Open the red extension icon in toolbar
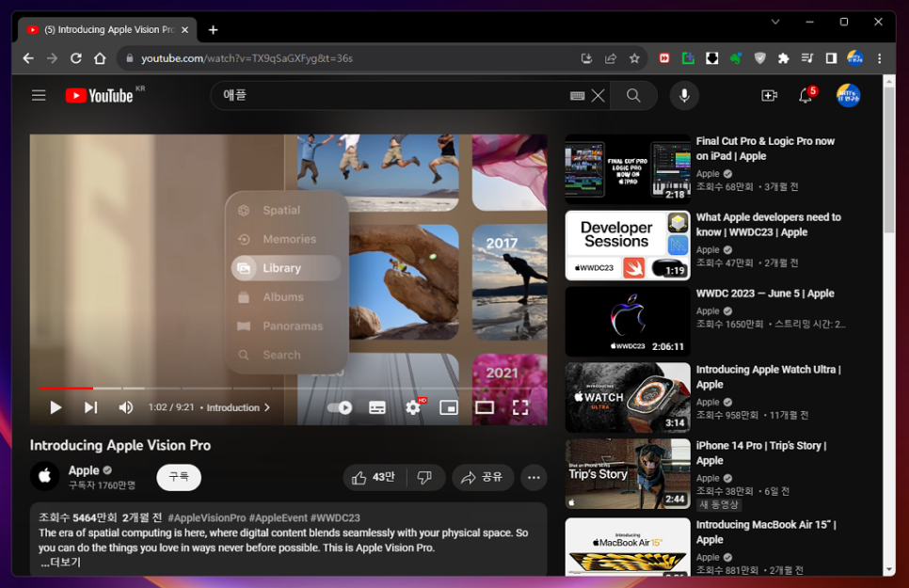Screen dimensions: 909x588 [x=664, y=58]
